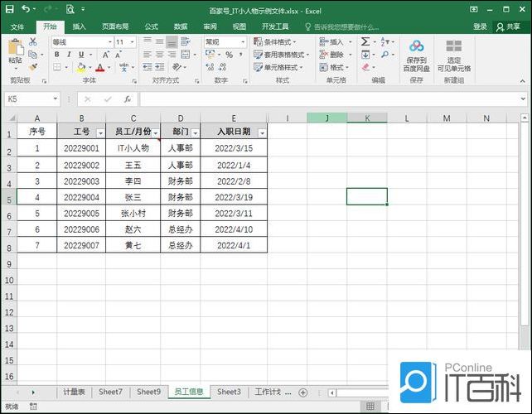Open the filter dropdown on 工号 header
The height and width of the screenshot is (414, 532).
[100, 133]
